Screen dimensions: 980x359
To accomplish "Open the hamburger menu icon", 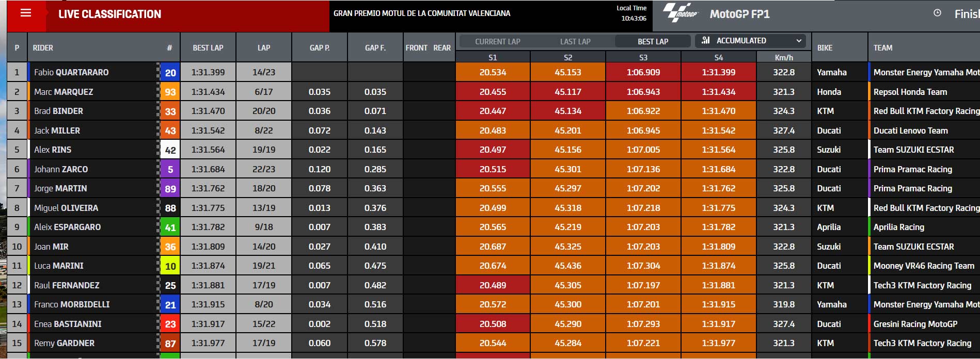I will click(26, 13).
